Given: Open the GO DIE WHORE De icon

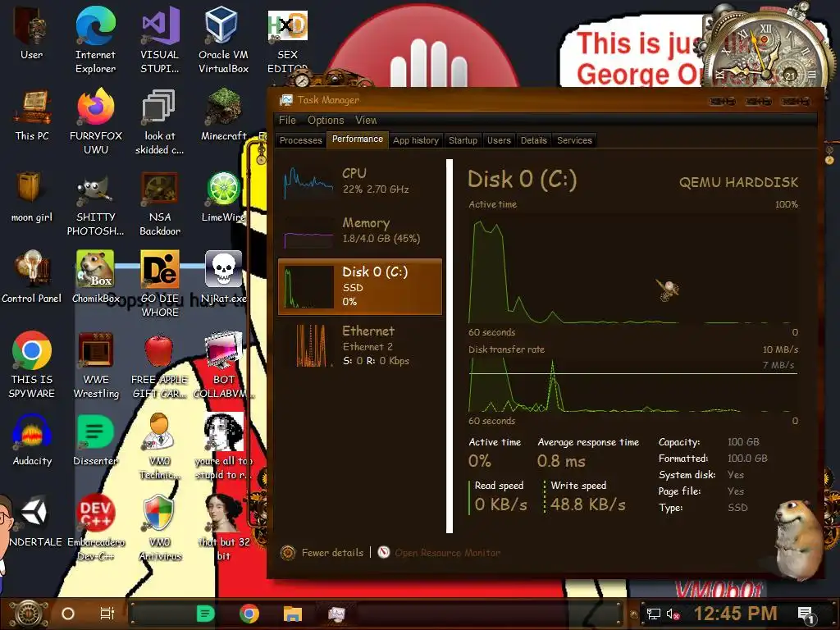Looking at the screenshot, I should coord(160,284).
